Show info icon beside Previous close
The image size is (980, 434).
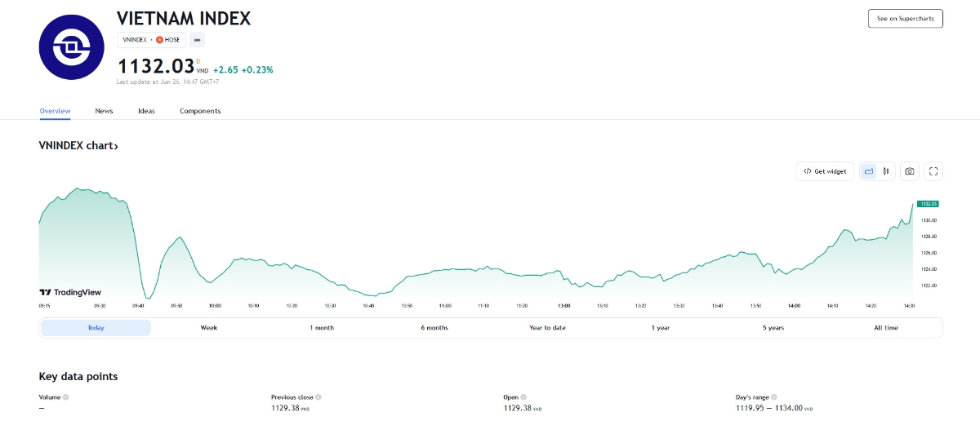[318, 397]
